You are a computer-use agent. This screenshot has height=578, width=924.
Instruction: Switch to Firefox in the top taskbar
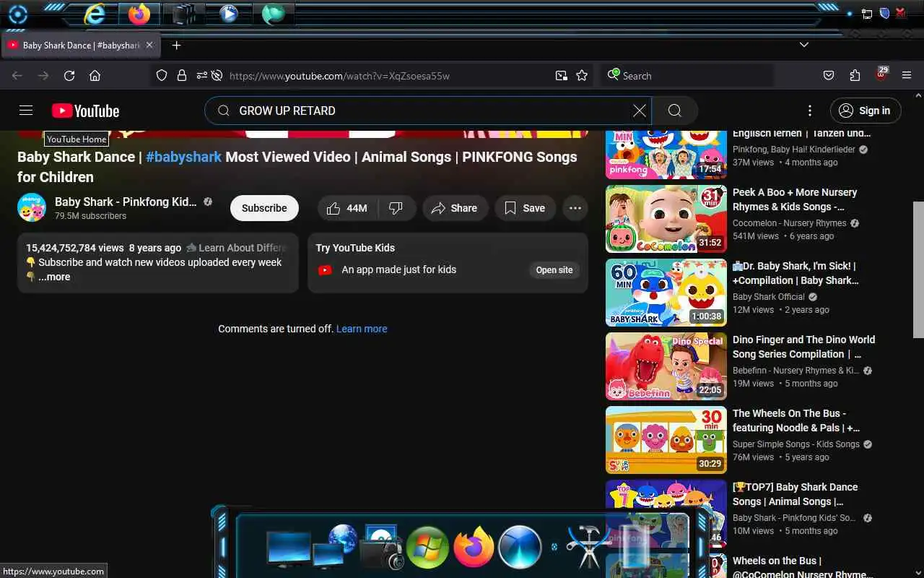(x=139, y=14)
